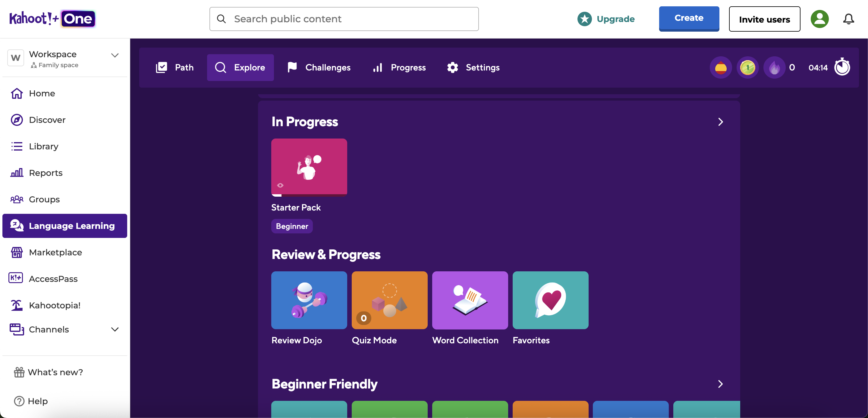868x418 pixels.
Task: Open the Word Collection card
Action: pos(470,300)
